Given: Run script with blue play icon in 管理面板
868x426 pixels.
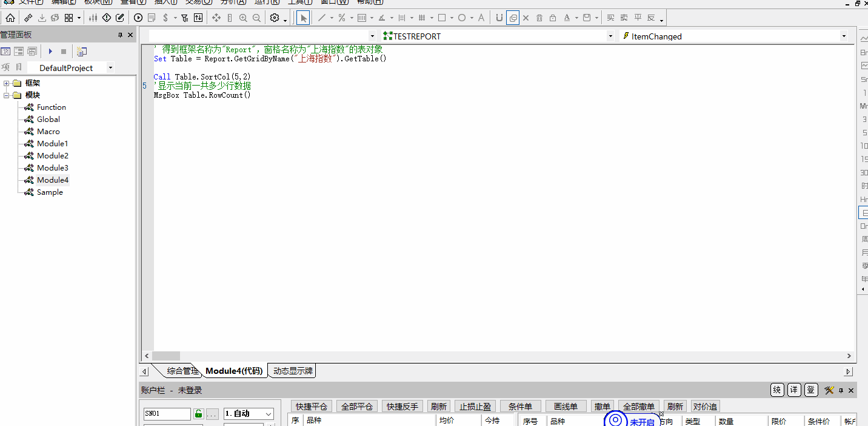Looking at the screenshot, I should 50,52.
